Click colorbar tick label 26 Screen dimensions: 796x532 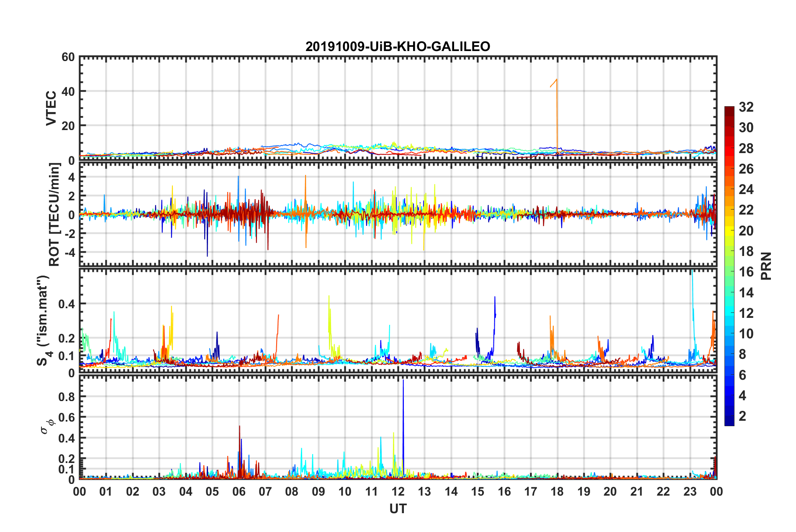coord(746,169)
